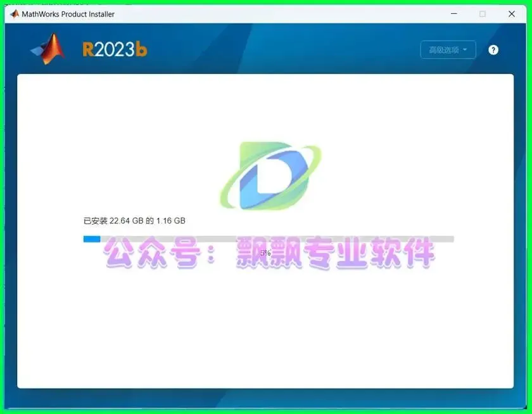Image resolution: width=532 pixels, height=414 pixels.
Task: Maximize the installer window
Action: pos(483,14)
